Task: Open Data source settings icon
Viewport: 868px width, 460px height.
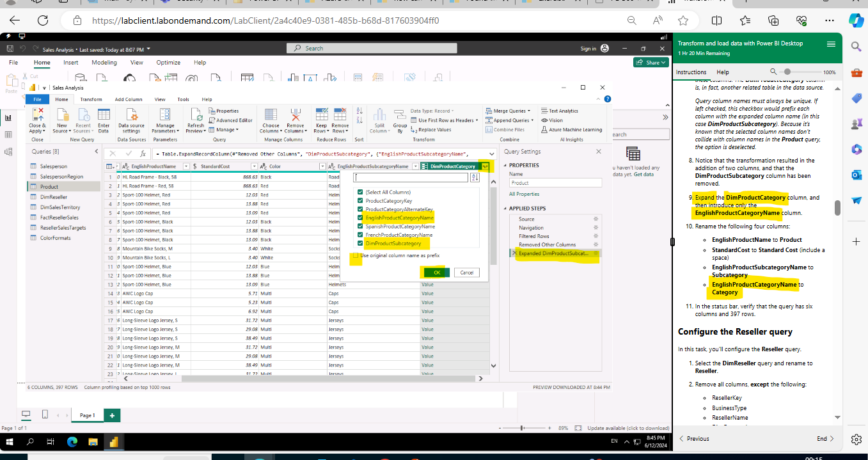Action: [x=132, y=114]
